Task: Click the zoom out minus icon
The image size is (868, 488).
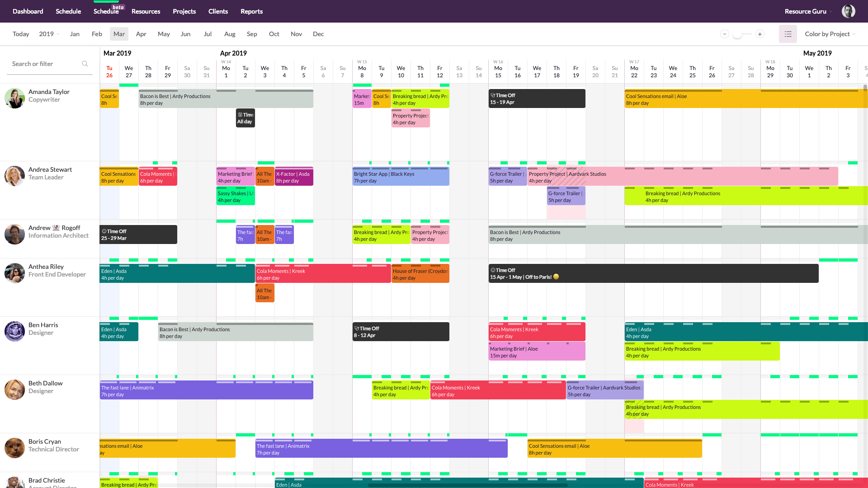Action: tap(724, 34)
